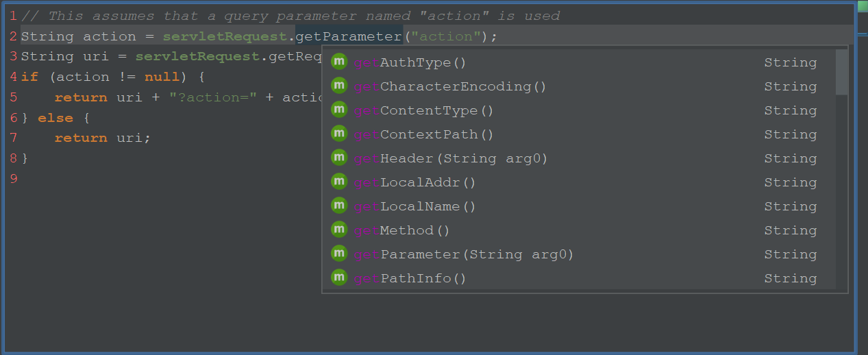Click line number 2 in the gutter
868x355 pixels.
click(14, 36)
